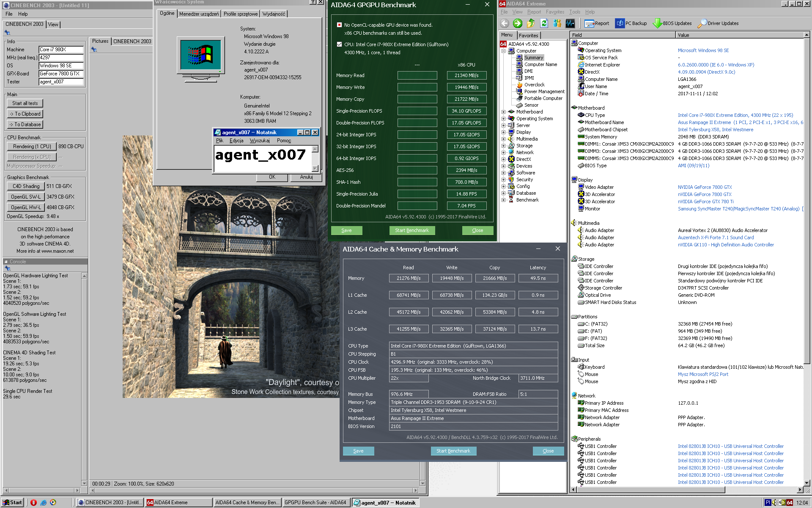Switch to Cinebench Pictures tab
812x508 pixels.
point(100,41)
